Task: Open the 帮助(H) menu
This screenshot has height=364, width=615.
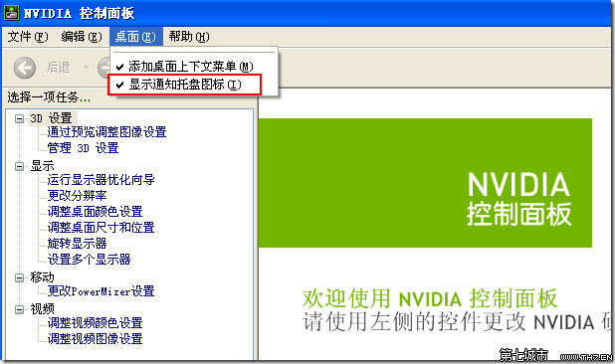Action: pos(189,37)
